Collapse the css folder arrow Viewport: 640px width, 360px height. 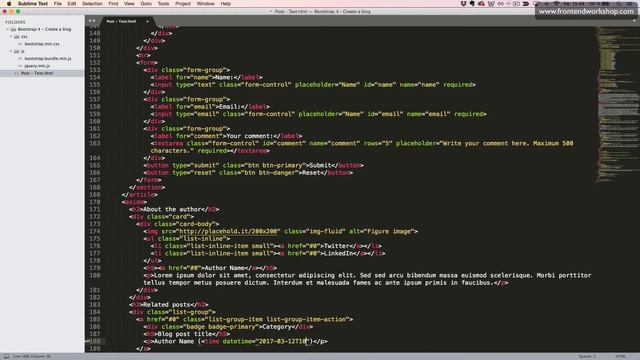[11, 37]
